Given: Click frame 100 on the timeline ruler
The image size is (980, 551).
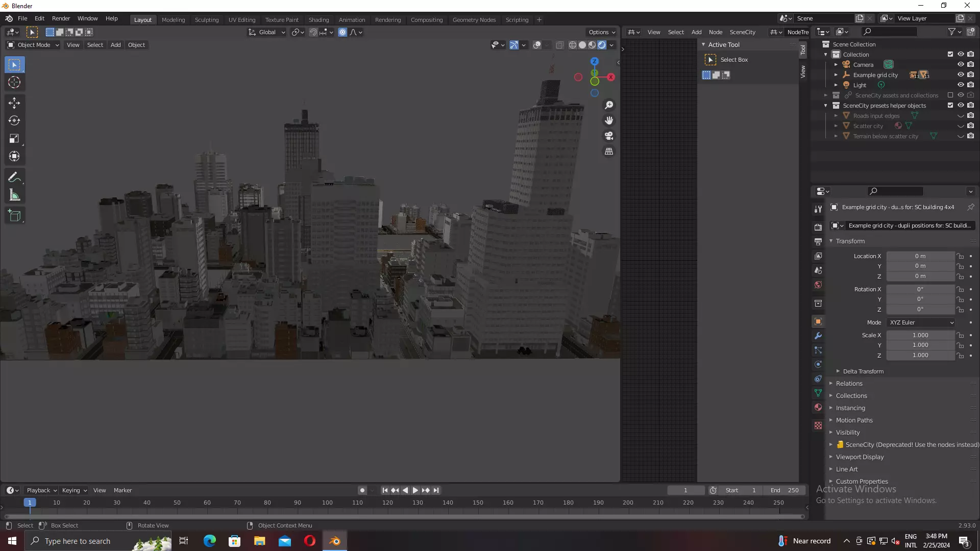Looking at the screenshot, I should 327,503.
